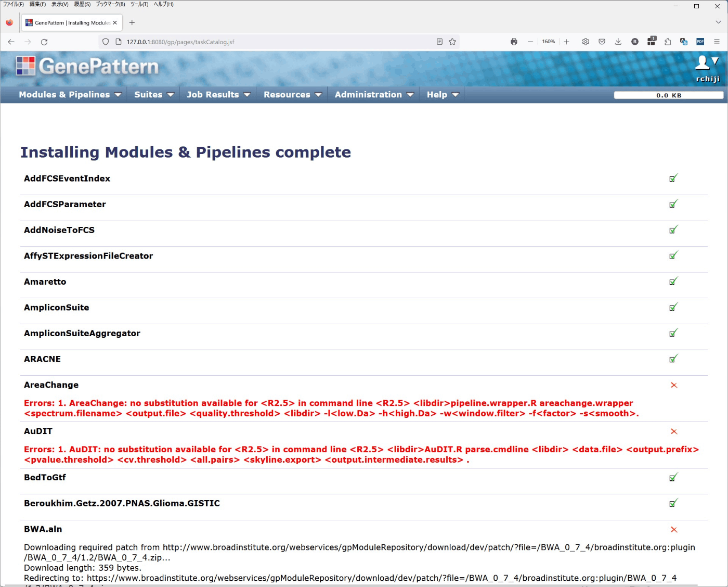Open the Firefox hamburger application menu

click(x=717, y=42)
